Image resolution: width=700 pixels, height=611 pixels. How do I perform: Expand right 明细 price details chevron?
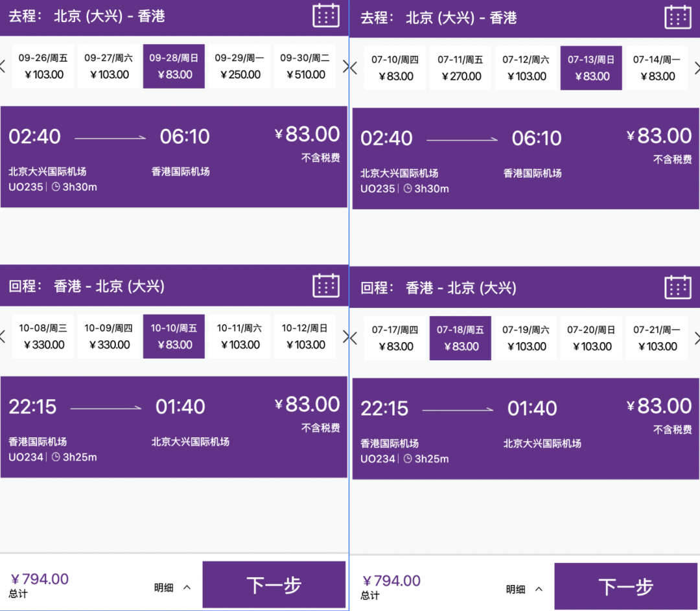[x=539, y=589]
